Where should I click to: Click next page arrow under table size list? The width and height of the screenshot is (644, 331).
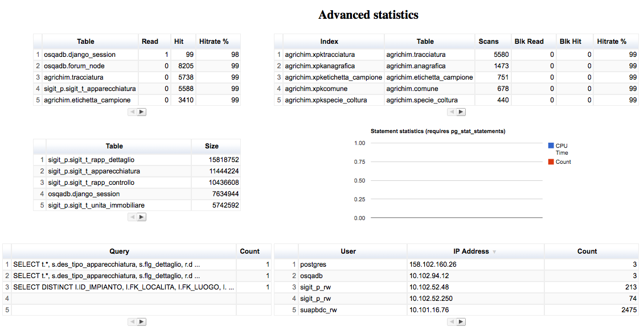pos(141,217)
